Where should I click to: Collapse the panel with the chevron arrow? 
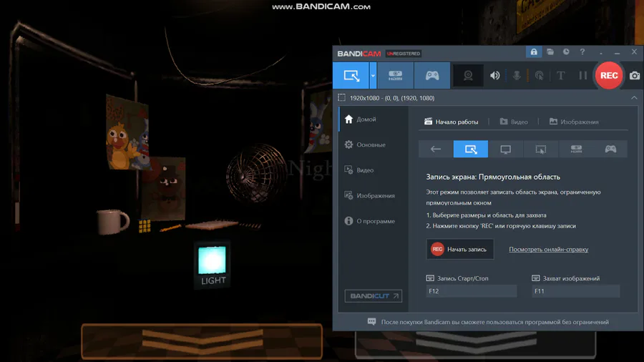634,98
